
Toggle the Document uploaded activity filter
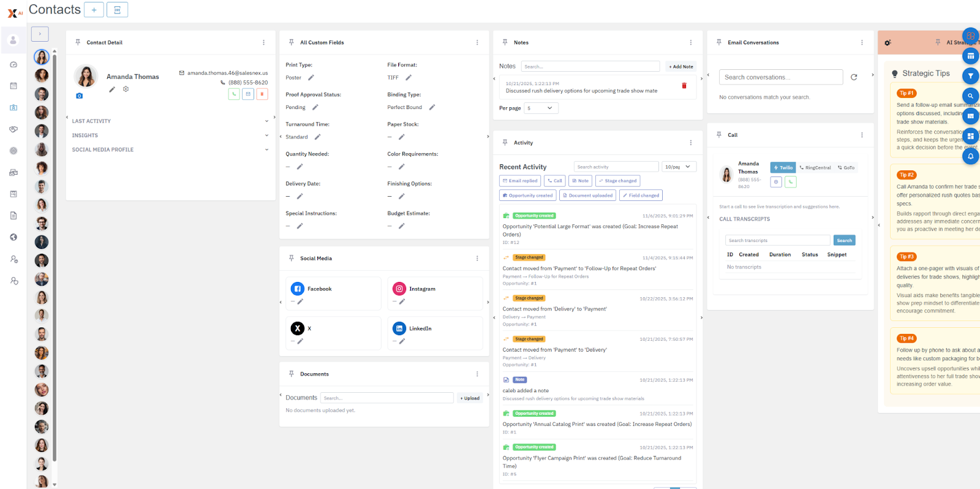[587, 195]
